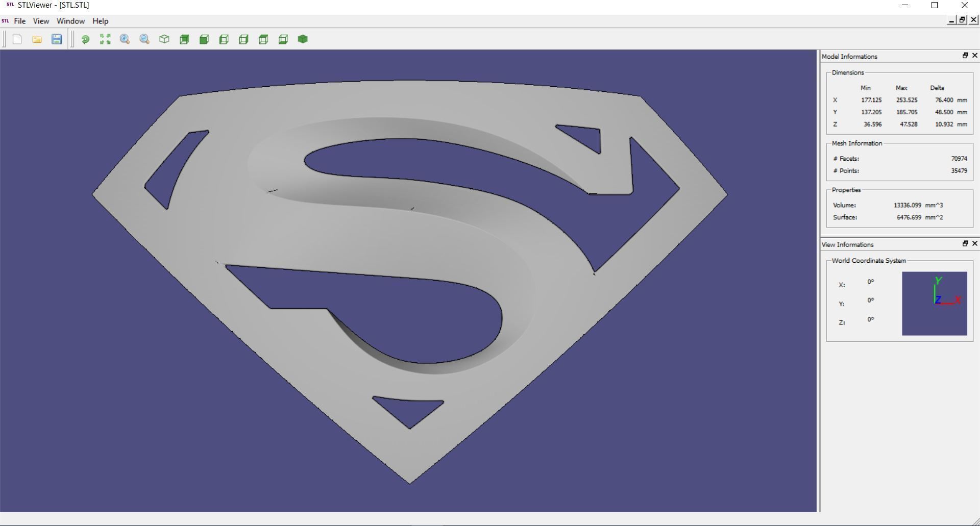Click the solid green cube shading icon
This screenshot has height=526, width=980.
point(303,39)
